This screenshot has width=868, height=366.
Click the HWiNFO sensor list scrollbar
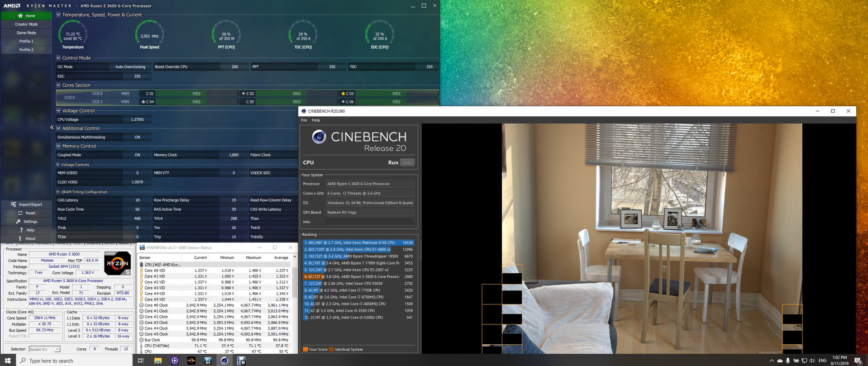[x=294, y=304]
